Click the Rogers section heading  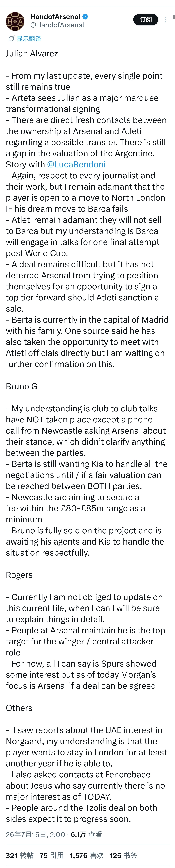[x=19, y=575]
